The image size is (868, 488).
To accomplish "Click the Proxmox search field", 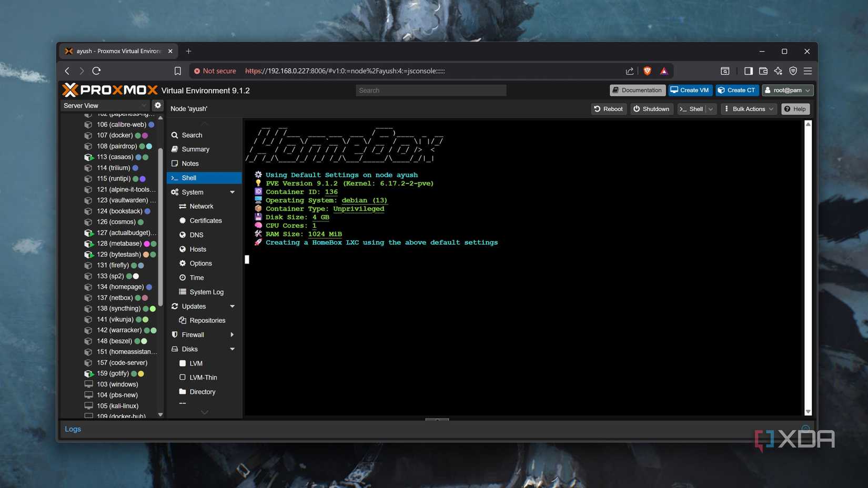I will pos(431,90).
